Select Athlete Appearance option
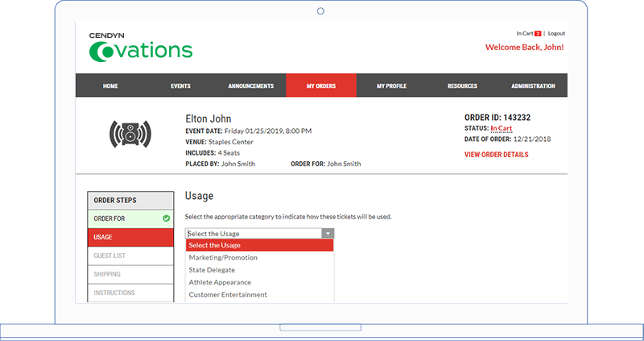Viewport: 644px width, 341px height. tap(259, 282)
